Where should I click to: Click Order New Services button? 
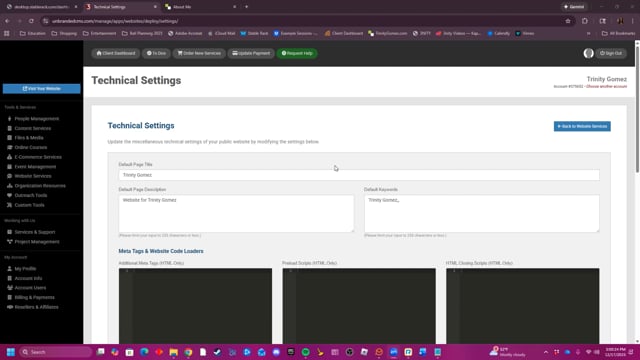pos(199,53)
